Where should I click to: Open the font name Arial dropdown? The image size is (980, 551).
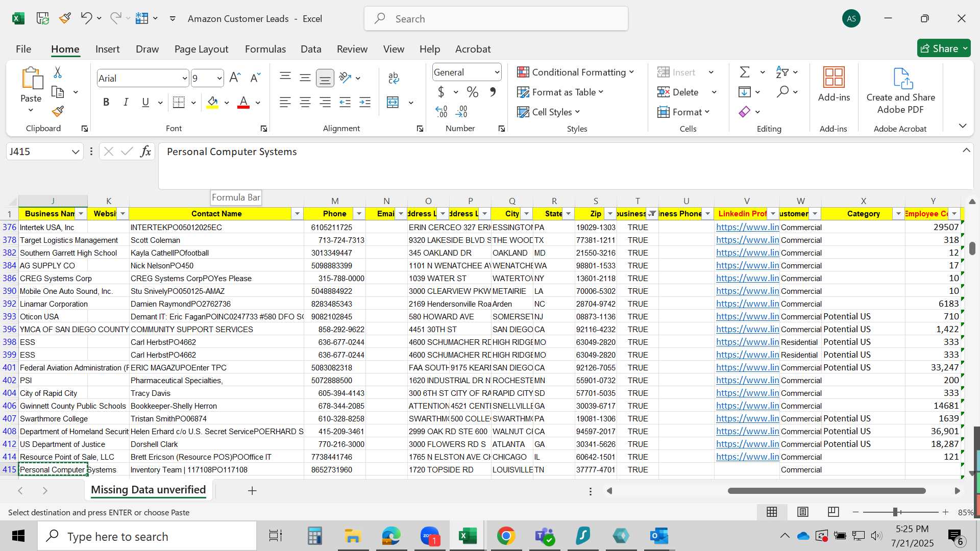coord(184,79)
